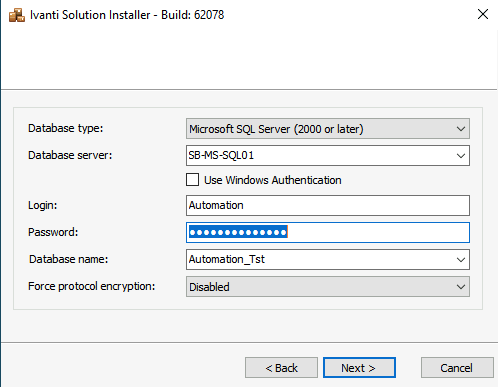This screenshot has width=498, height=387.
Task: Click the Database name label
Action: (69, 259)
